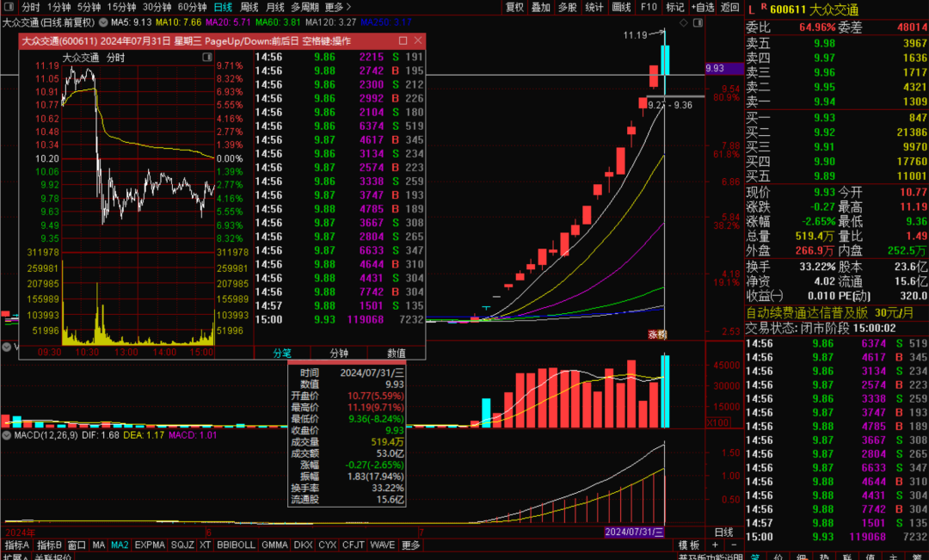Toggle the EXPMA indicator
Screen dimensions: 929x560
pos(150,545)
